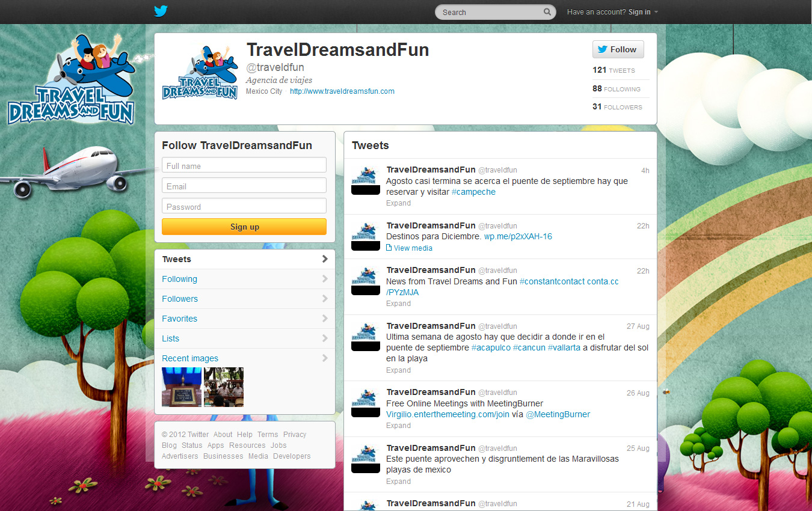The height and width of the screenshot is (511, 812).
Task: Click the Twitter bird logo in top bar
Action: coord(161,11)
